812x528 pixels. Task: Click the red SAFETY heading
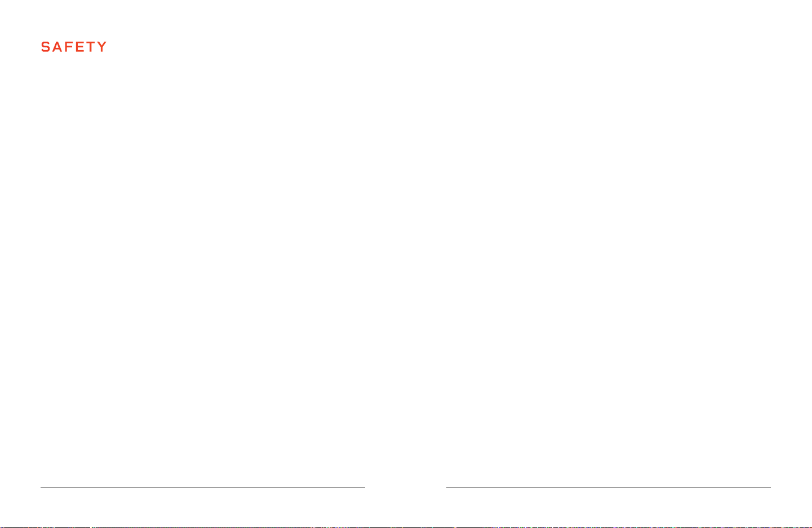click(74, 47)
